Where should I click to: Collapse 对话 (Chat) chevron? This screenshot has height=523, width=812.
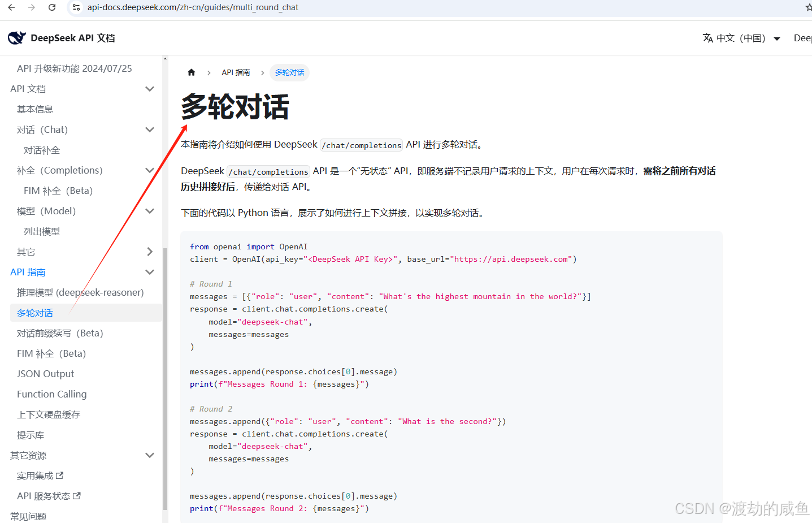tap(150, 129)
